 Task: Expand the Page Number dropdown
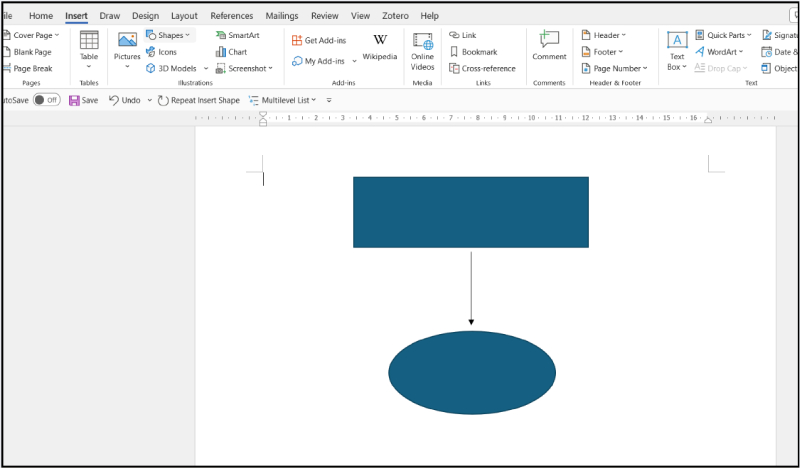point(645,68)
